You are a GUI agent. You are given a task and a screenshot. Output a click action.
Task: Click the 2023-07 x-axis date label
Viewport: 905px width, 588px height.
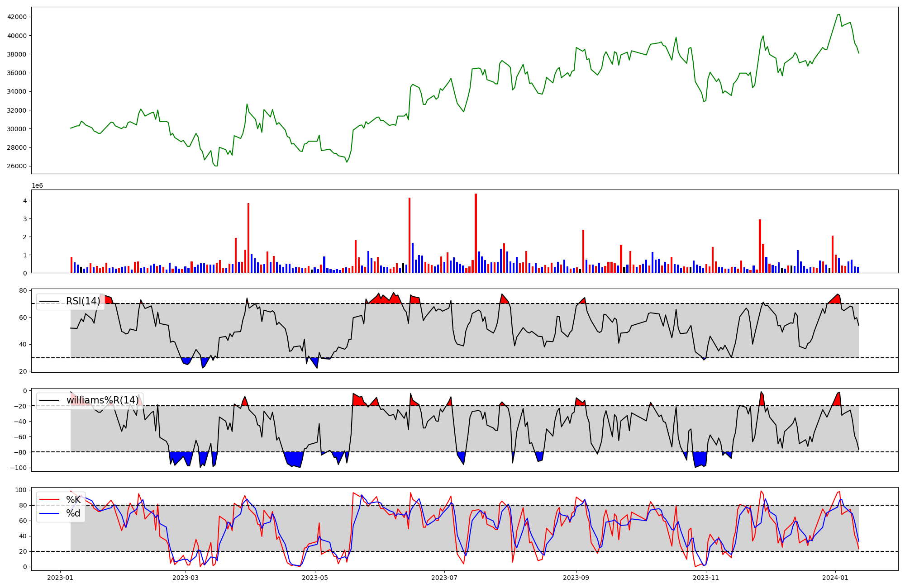[444, 578]
